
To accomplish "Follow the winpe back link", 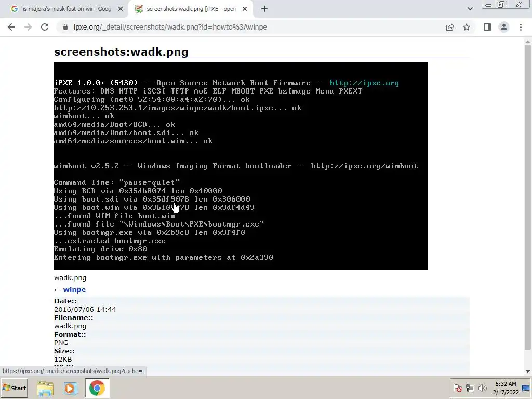I will tap(74, 290).
